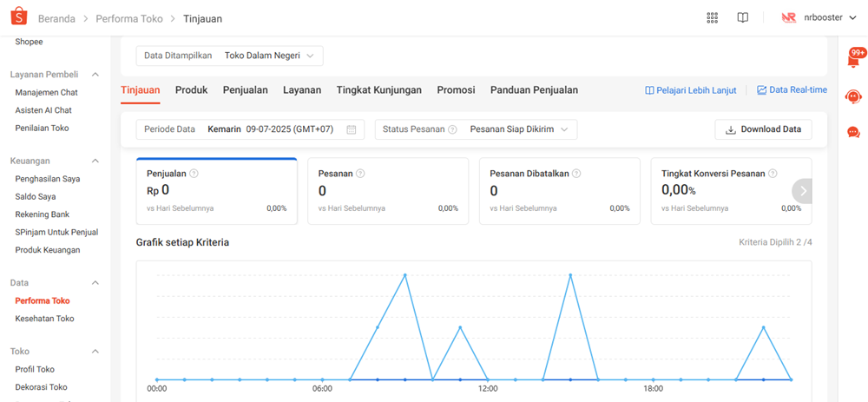868x402 pixels.
Task: Toggle the Tingkat Konversi Pesanan card
Action: click(725, 191)
